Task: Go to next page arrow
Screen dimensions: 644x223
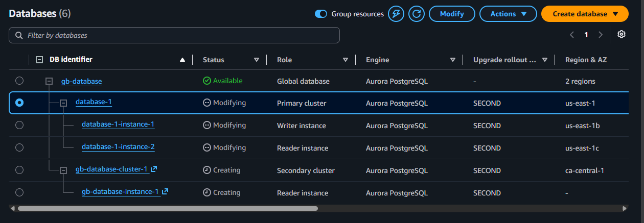Action: pos(601,35)
